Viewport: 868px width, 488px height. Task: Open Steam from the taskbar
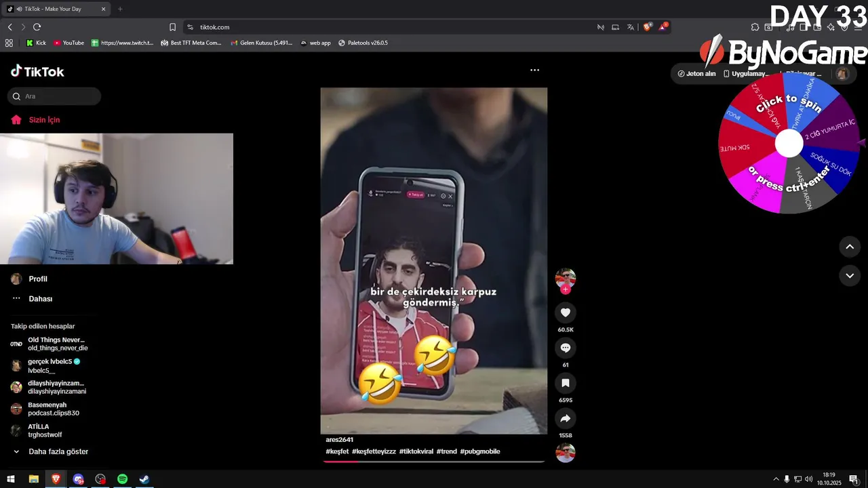point(144,479)
